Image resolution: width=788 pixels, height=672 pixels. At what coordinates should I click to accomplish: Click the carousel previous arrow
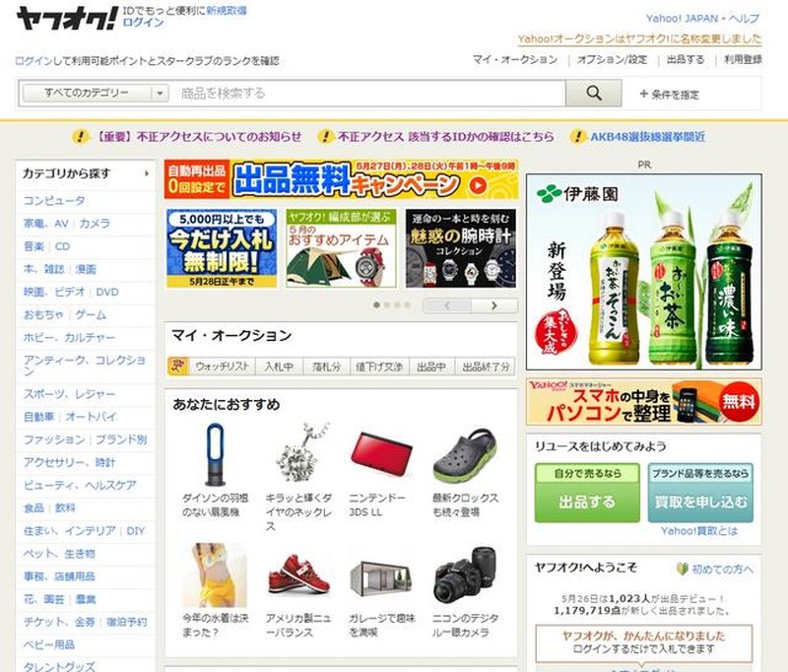[x=447, y=305]
